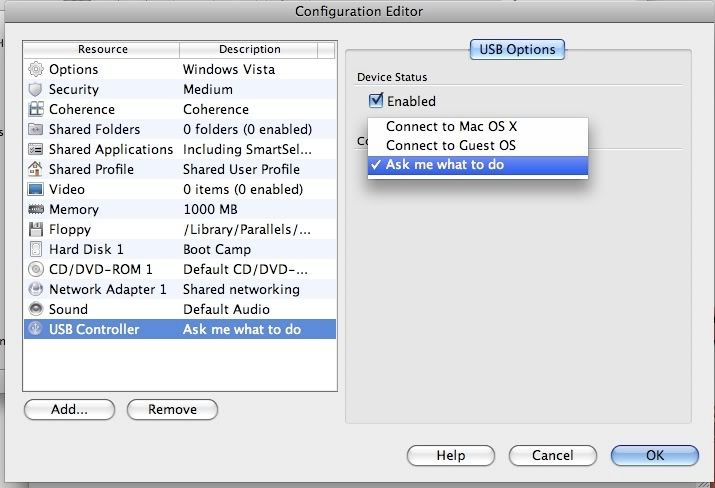
Task: Confirm changes with the OK button
Action: click(x=654, y=455)
